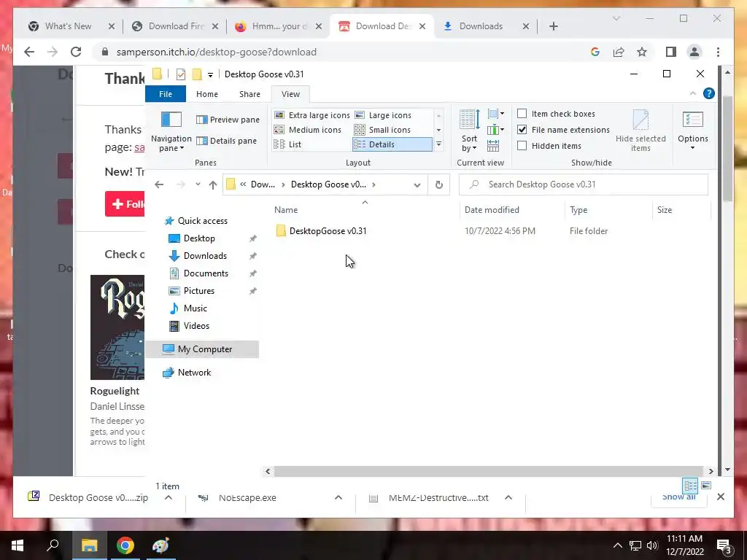Switch to the Home ribbon tab
This screenshot has height=560, width=747.
pyautogui.click(x=206, y=94)
